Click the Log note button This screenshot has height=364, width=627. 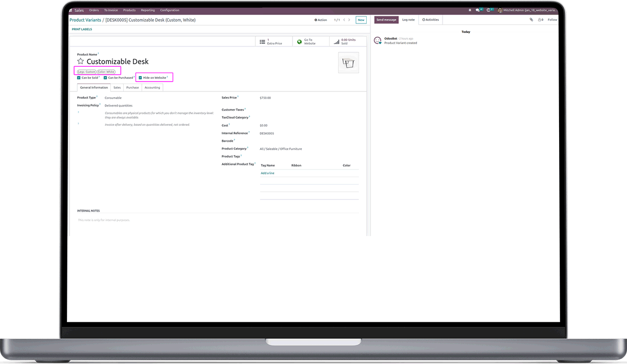pyautogui.click(x=409, y=20)
